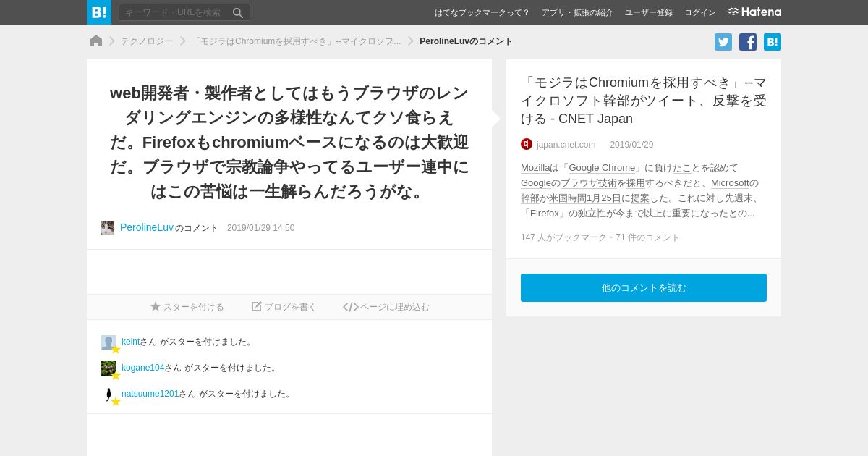Open natsuume1201 user link
Image resolution: width=868 pixels, height=456 pixels.
click(x=150, y=394)
